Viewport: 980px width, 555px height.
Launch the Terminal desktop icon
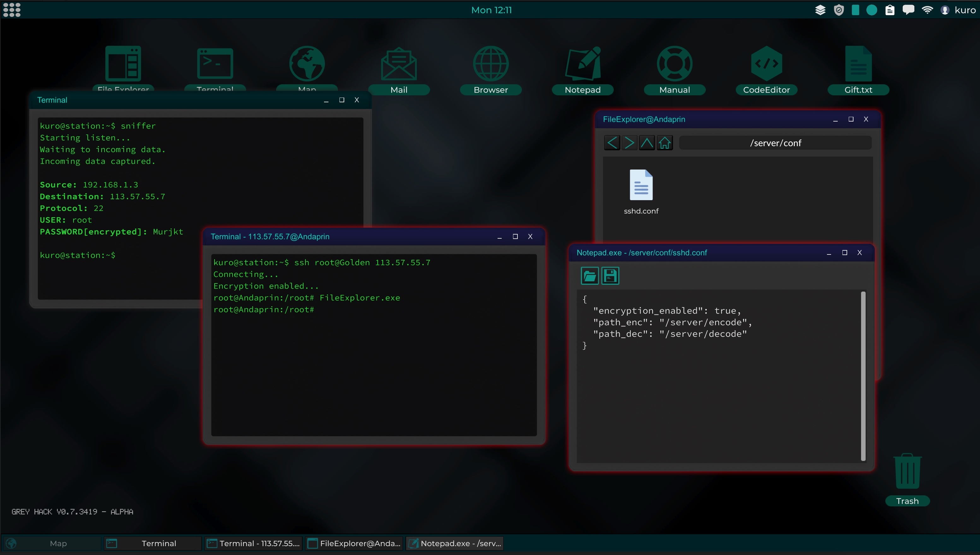pos(215,68)
